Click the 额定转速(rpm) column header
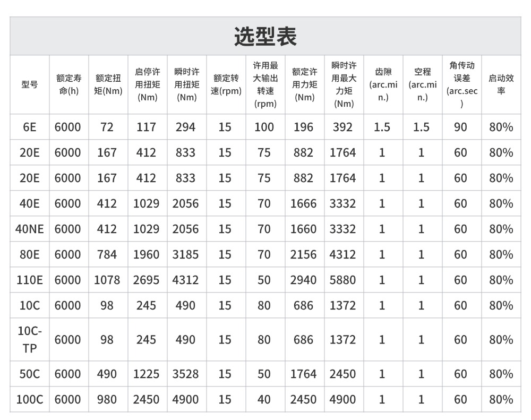 point(225,85)
